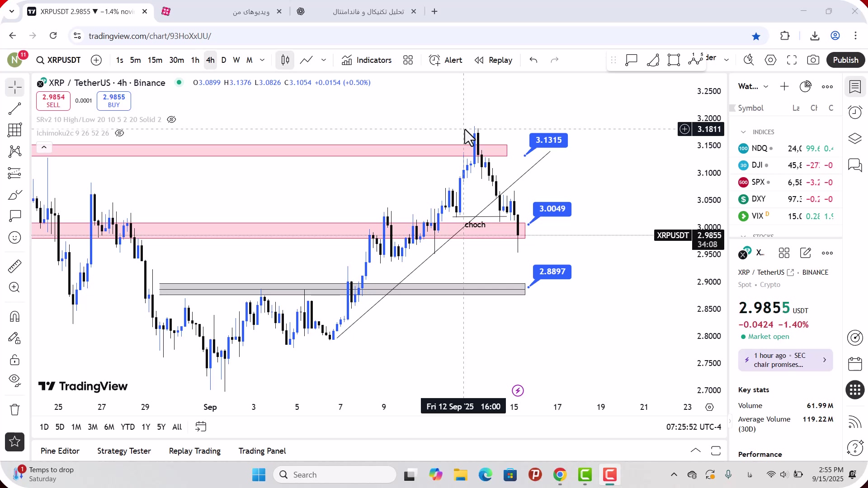Switch to the weekly W timeframe
The image size is (868, 488).
click(236, 60)
